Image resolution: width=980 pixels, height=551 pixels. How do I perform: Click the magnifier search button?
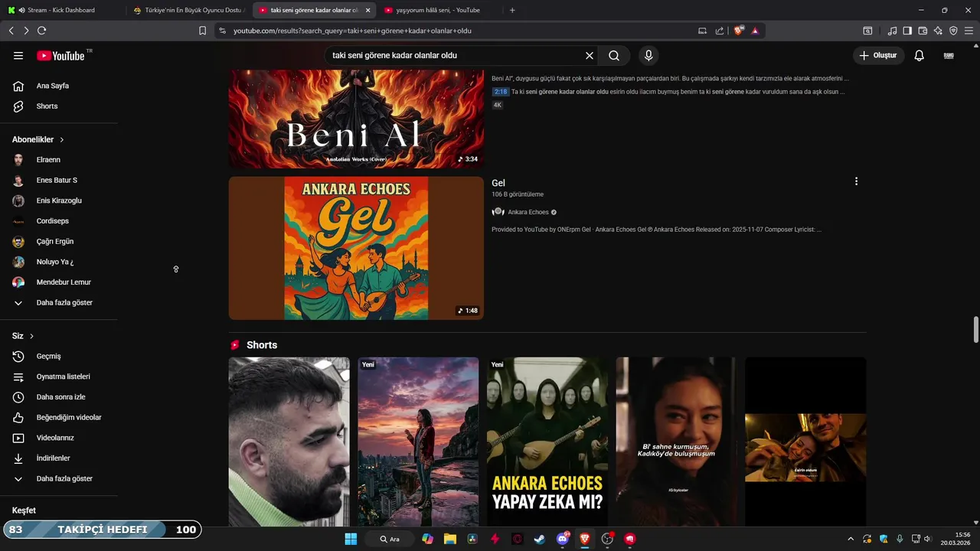point(614,55)
